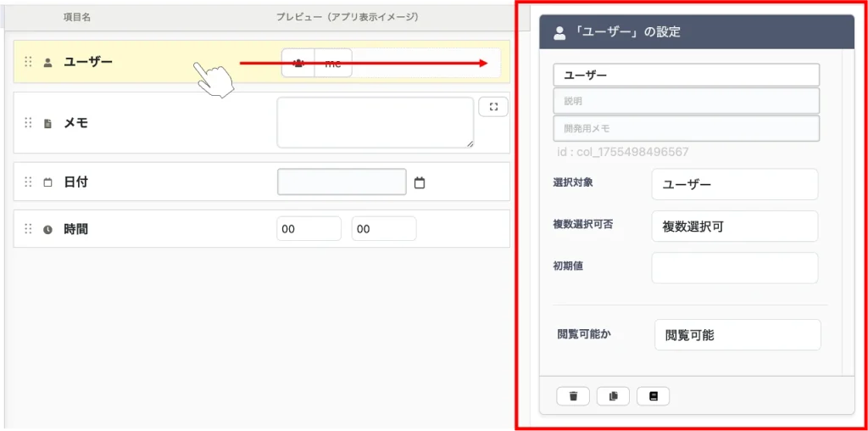Open the 複数選択可否 dropdown
Viewport: 868px width, 431px height.
[735, 226]
